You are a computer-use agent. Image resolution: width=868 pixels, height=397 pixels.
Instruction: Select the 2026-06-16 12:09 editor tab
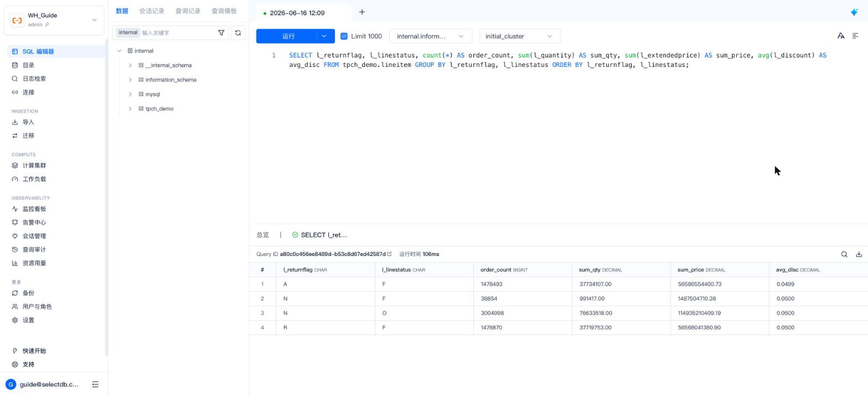coord(303,13)
